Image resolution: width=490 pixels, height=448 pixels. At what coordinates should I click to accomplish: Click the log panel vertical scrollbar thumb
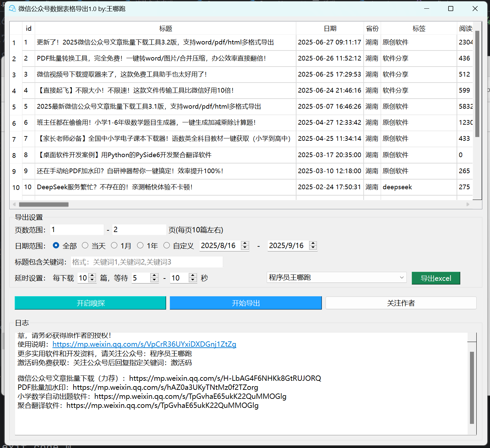(472, 388)
